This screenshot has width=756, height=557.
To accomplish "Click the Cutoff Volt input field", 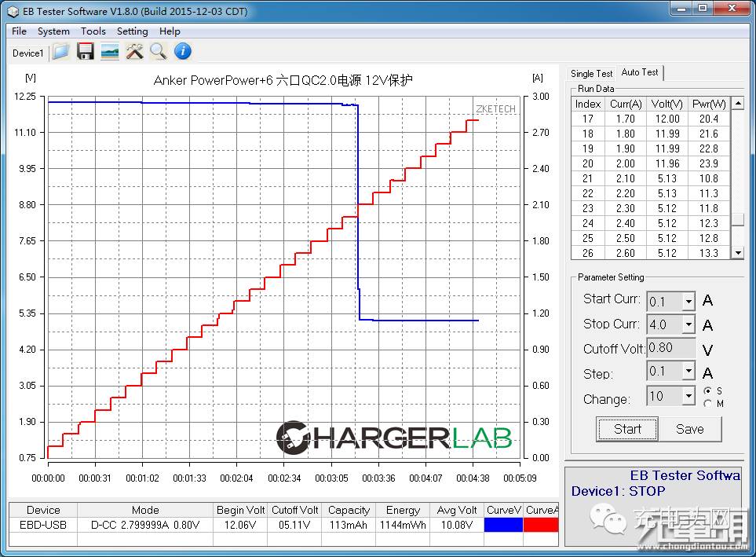I will [670, 348].
